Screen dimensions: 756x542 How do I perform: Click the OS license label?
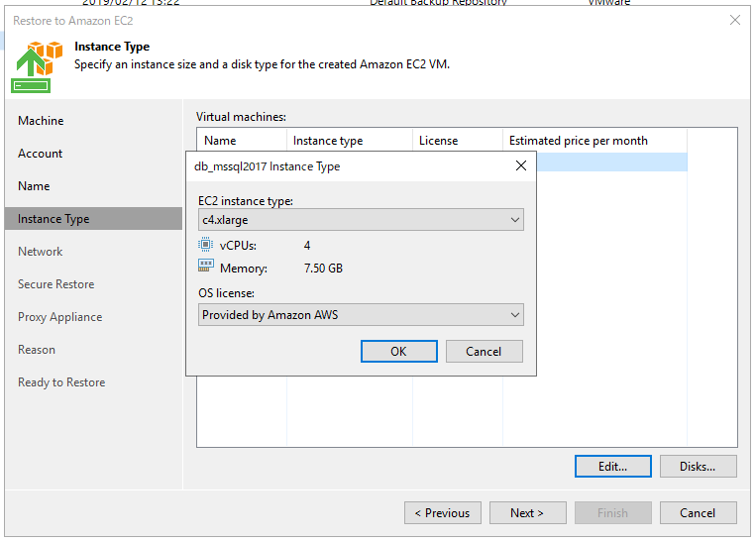coord(226,293)
